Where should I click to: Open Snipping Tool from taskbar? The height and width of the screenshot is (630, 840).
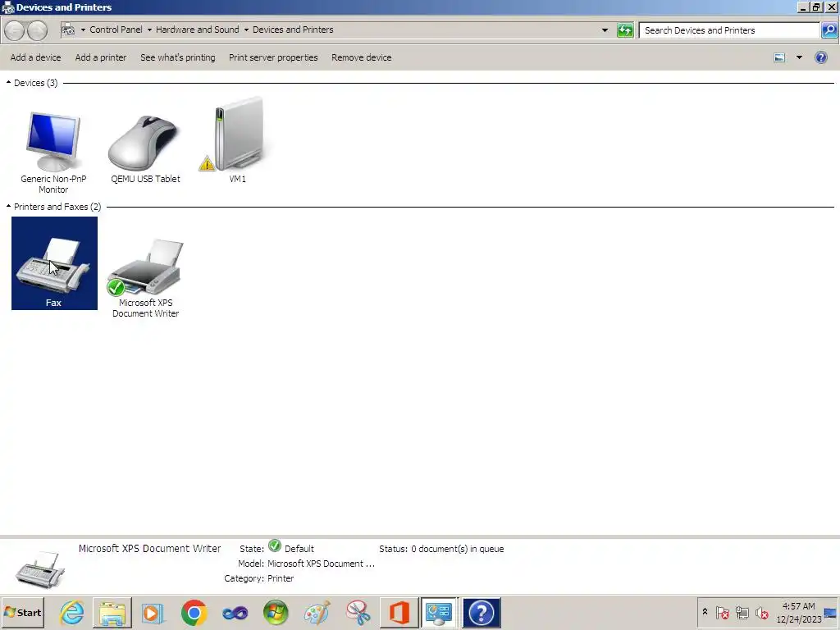358,612
